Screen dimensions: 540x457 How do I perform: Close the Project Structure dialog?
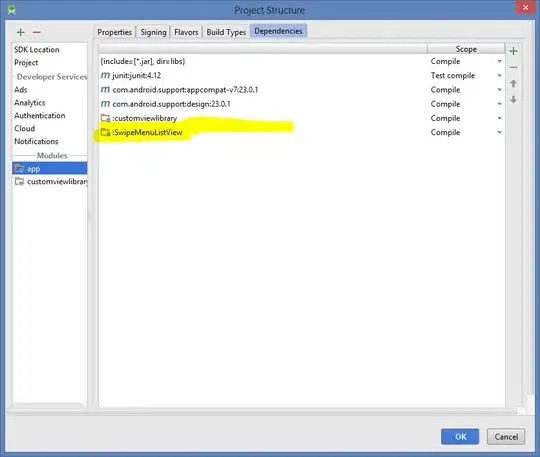pos(525,7)
